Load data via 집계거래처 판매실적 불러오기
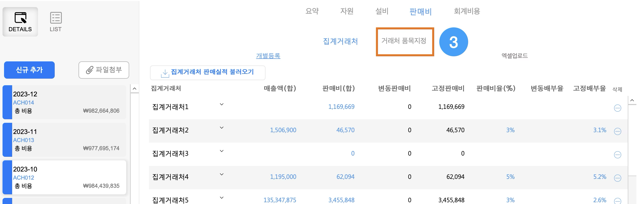644x204 pixels. (207, 73)
